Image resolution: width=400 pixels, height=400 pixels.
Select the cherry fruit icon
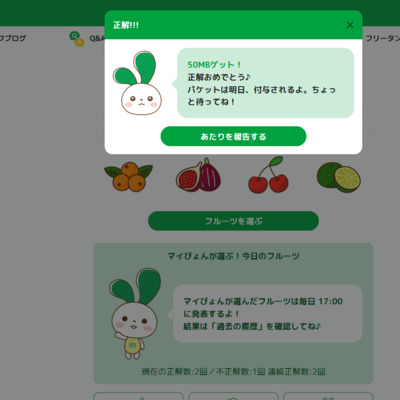tap(269, 174)
